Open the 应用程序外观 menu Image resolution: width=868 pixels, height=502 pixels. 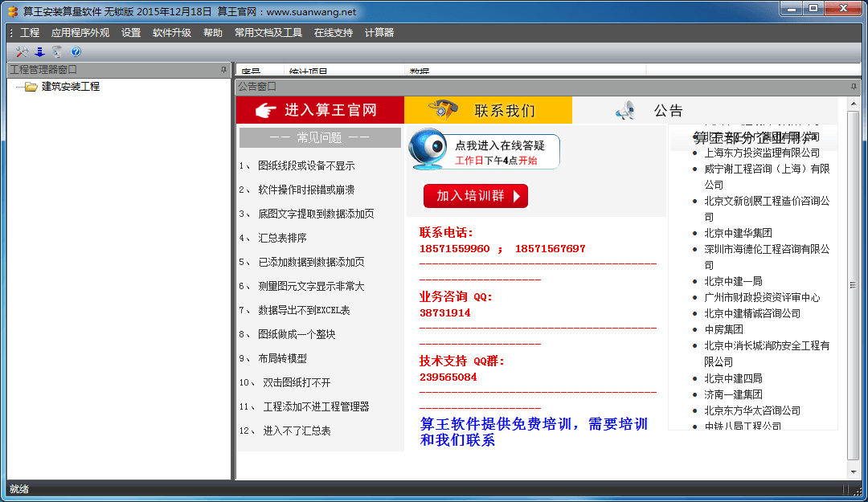coord(80,33)
